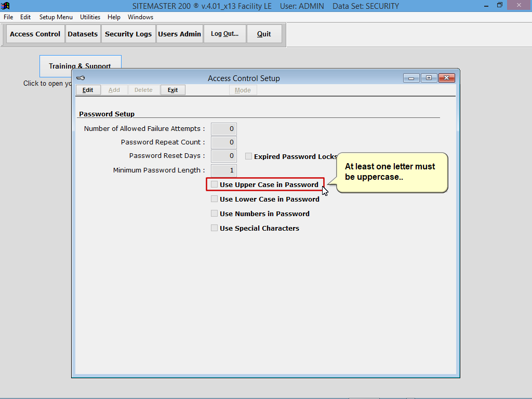Click the Password Setup heading

point(107,114)
